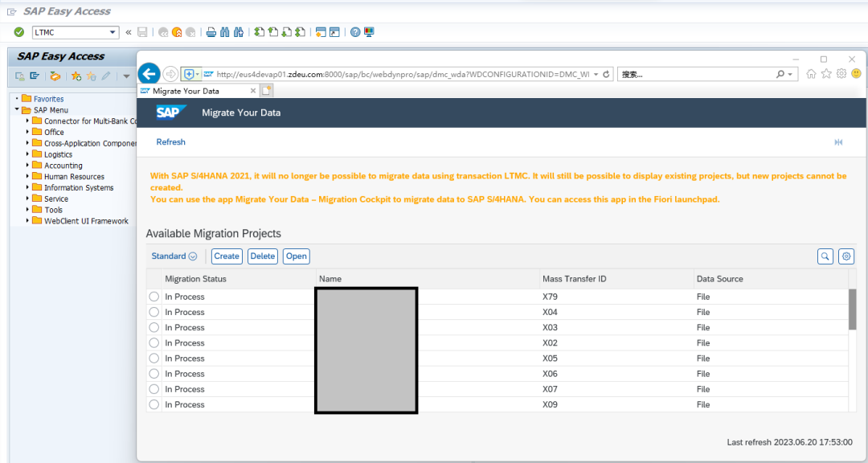The width and height of the screenshot is (868, 463).
Task: Select the radio button for project X79
Action: (154, 297)
